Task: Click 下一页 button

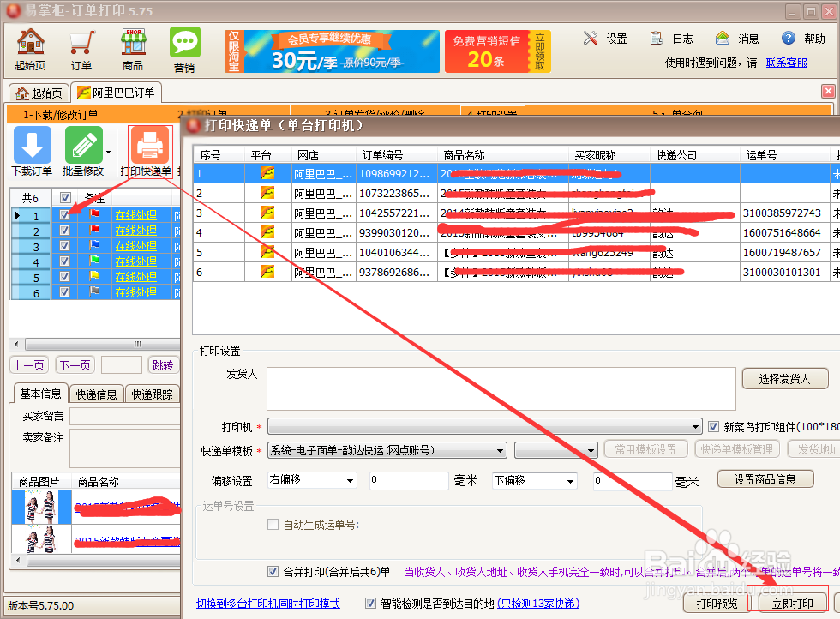Action: (x=75, y=365)
